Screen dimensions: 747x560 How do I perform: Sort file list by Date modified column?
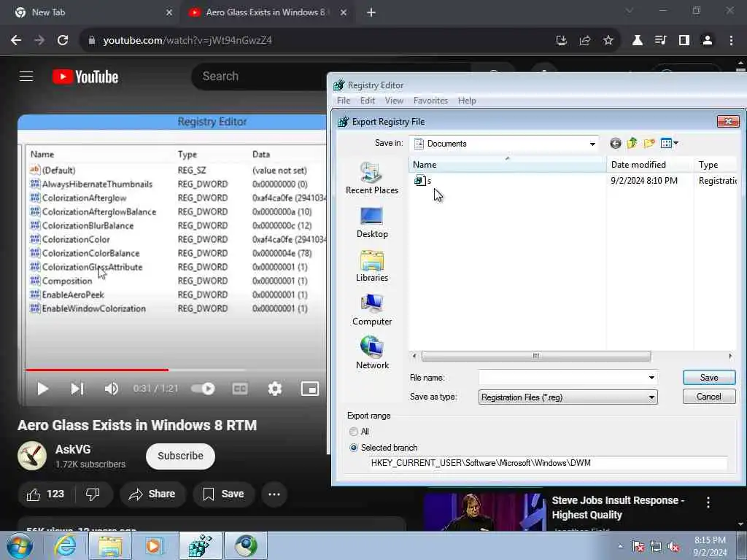point(650,165)
